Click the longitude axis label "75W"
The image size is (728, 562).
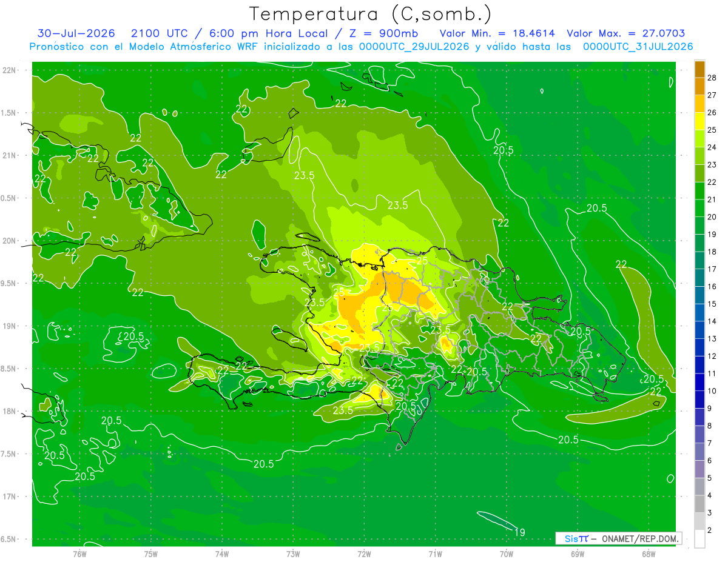[x=151, y=554]
